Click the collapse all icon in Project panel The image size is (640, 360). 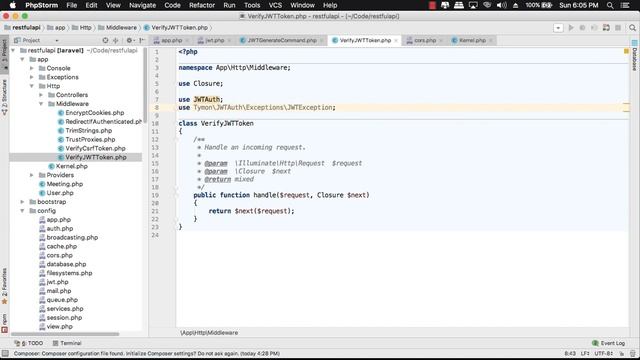(116, 40)
